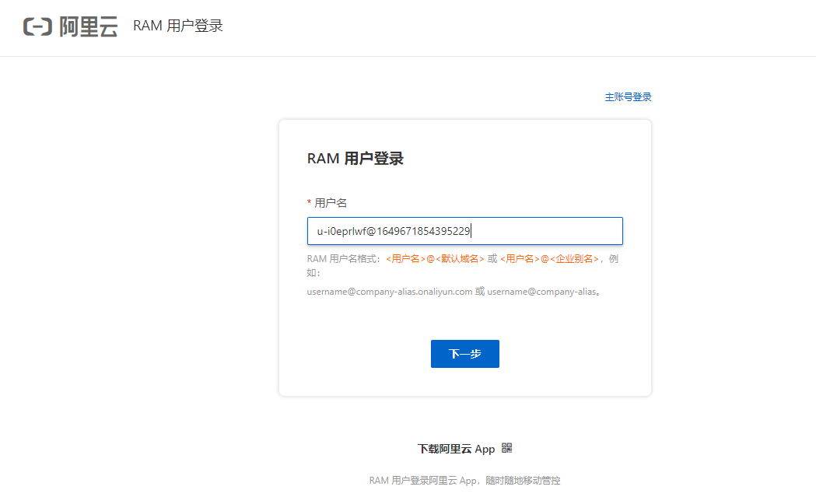The height and width of the screenshot is (504, 816).
Task: Click the 下载阿里云 App label
Action: (x=456, y=449)
